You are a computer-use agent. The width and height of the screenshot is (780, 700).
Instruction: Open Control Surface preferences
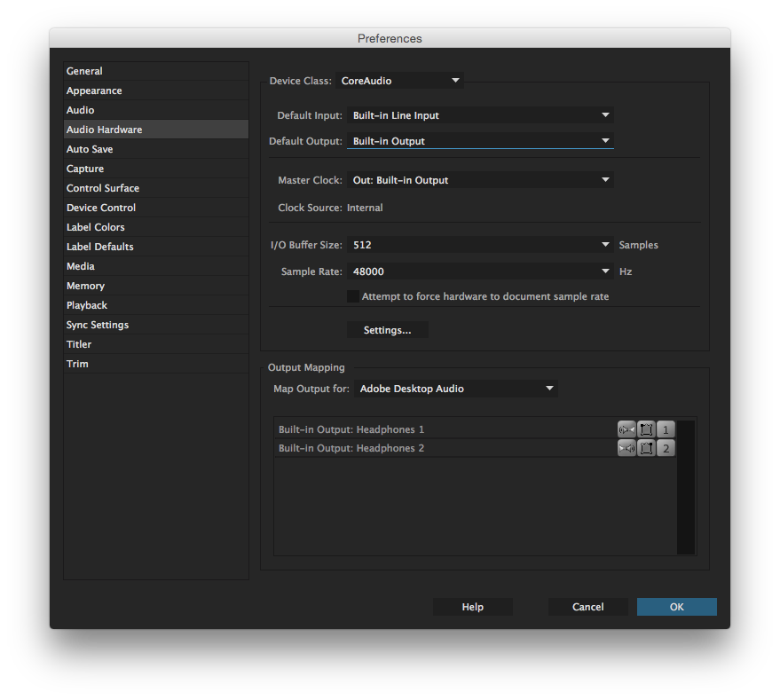tap(156, 188)
